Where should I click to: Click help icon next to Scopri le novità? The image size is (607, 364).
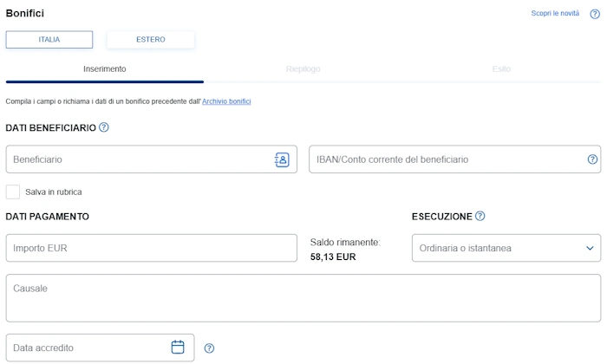[595, 14]
